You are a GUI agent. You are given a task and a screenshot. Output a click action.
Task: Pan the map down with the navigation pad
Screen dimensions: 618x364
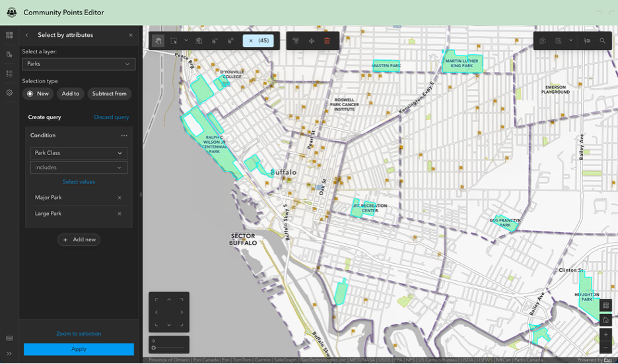point(169,325)
